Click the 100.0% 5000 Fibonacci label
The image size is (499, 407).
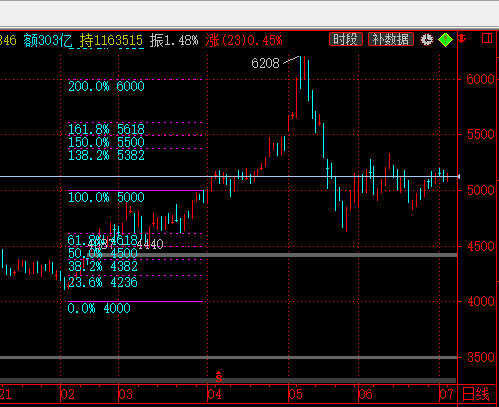106,197
